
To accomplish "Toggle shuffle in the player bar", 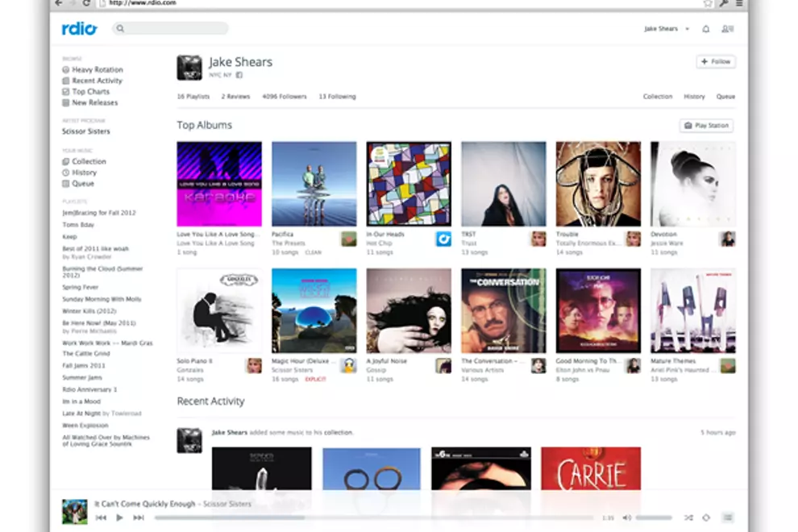I will pyautogui.click(x=688, y=517).
